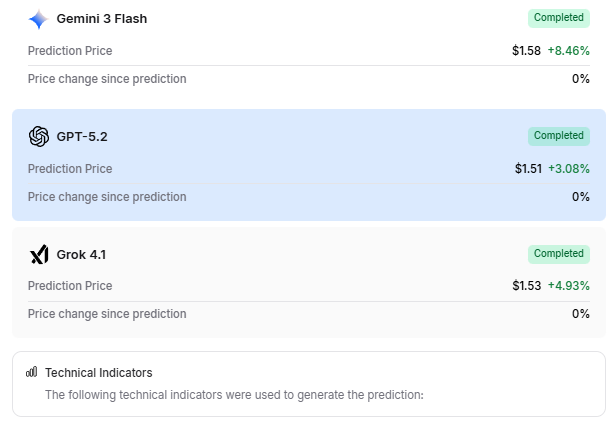Select the GPT-5.2 model name
The width and height of the screenshot is (615, 425).
[84, 137]
